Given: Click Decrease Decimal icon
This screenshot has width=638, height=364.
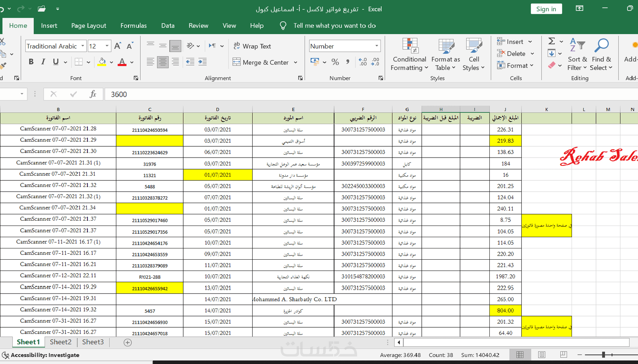Looking at the screenshot, I should click(x=375, y=62).
